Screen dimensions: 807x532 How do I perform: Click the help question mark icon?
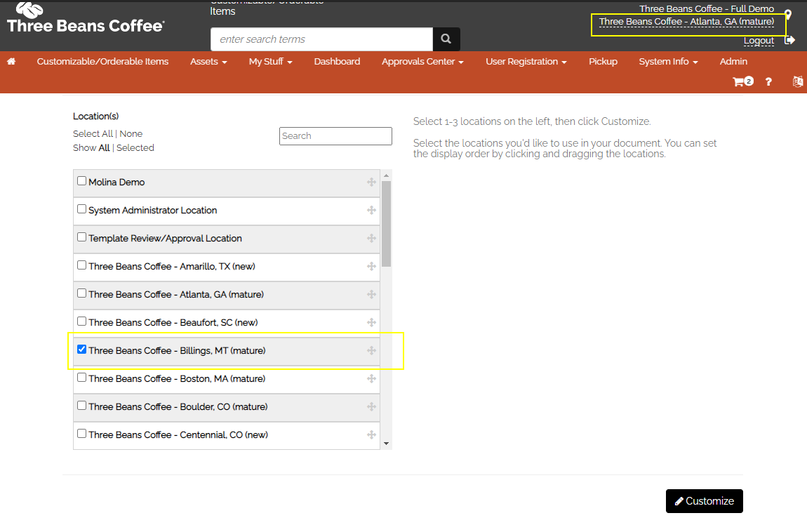pyautogui.click(x=768, y=81)
